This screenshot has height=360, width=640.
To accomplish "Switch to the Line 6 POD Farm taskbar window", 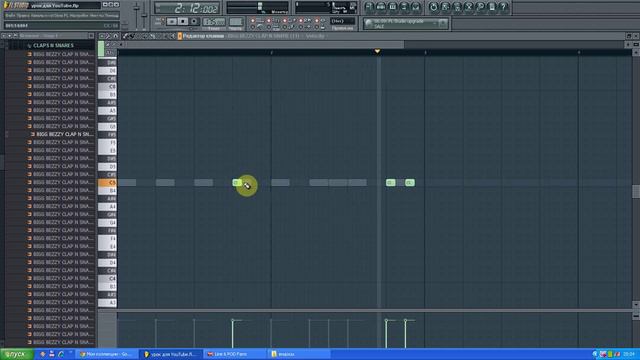I will pyautogui.click(x=234, y=354).
